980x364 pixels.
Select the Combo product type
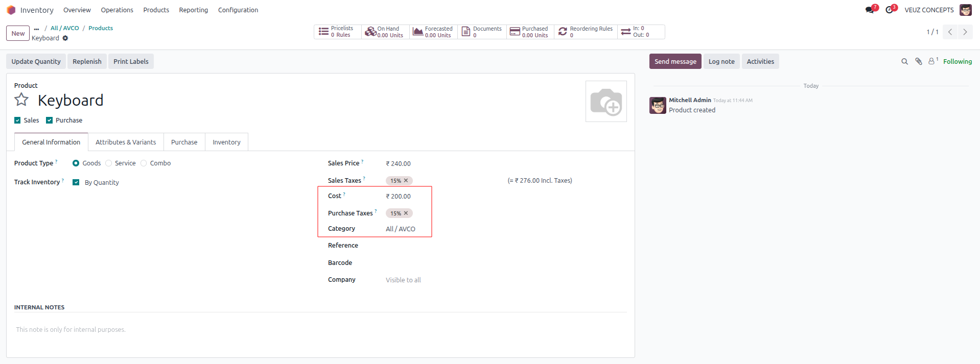point(144,163)
